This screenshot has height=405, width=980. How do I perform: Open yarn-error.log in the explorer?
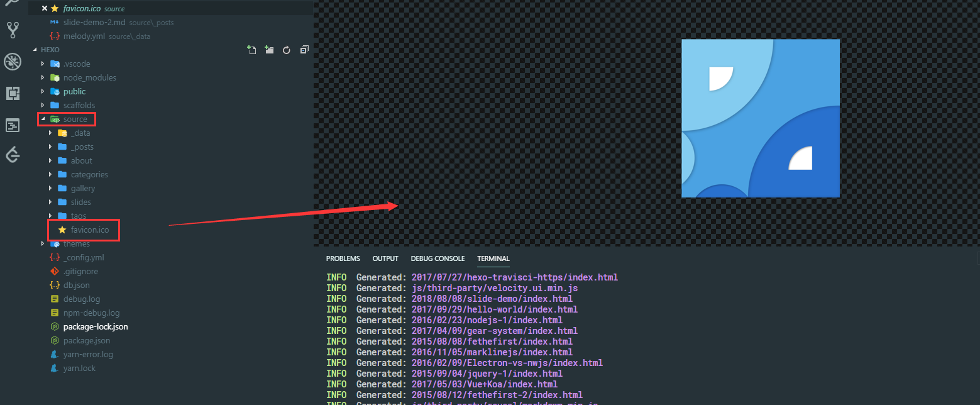pos(88,354)
